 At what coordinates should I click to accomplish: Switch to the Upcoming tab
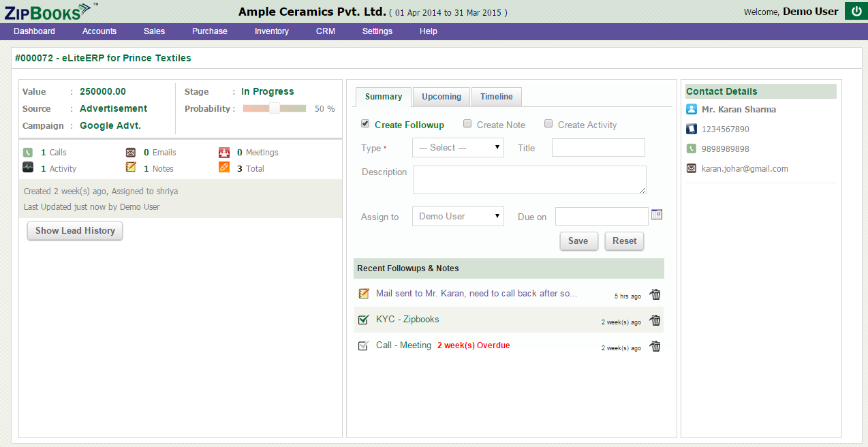[441, 97]
